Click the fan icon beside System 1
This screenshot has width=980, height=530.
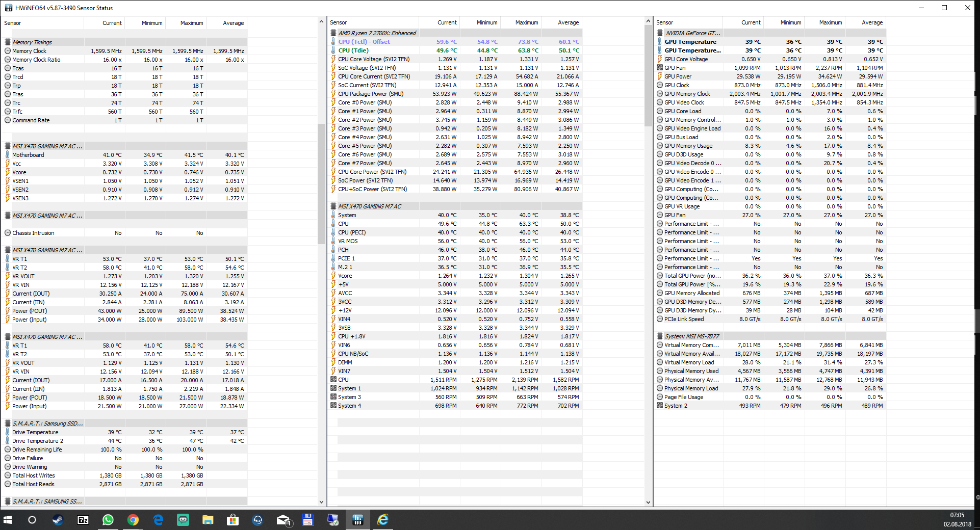click(x=333, y=388)
